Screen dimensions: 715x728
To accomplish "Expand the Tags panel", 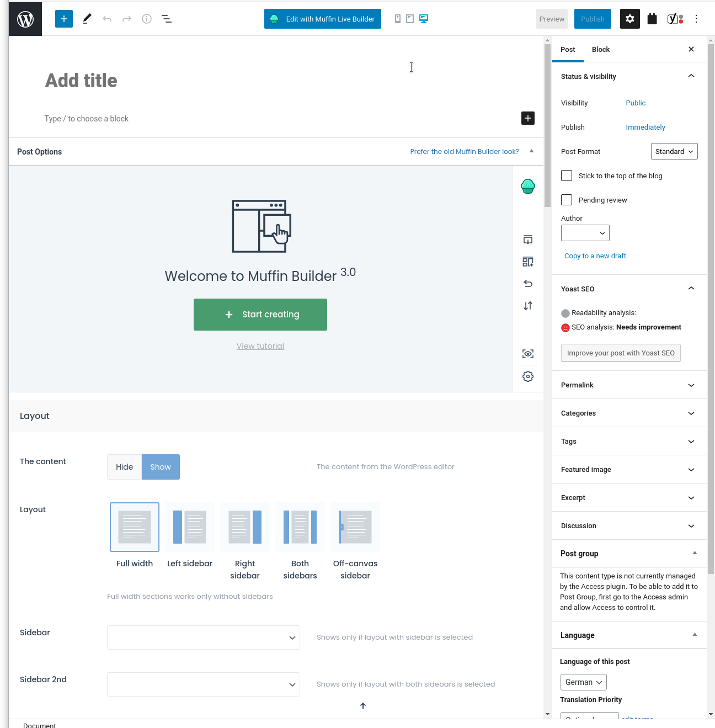I will [629, 442].
